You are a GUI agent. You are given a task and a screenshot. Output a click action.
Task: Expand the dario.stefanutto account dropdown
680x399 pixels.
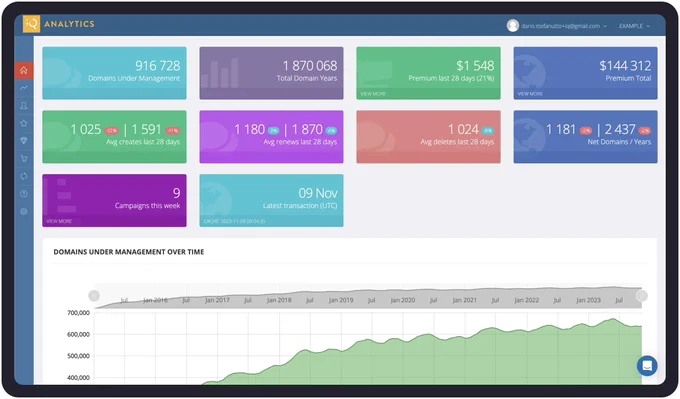click(x=564, y=26)
